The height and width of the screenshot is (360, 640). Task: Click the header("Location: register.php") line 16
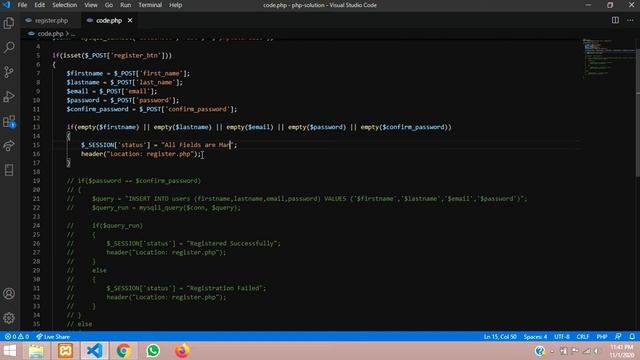coord(141,154)
